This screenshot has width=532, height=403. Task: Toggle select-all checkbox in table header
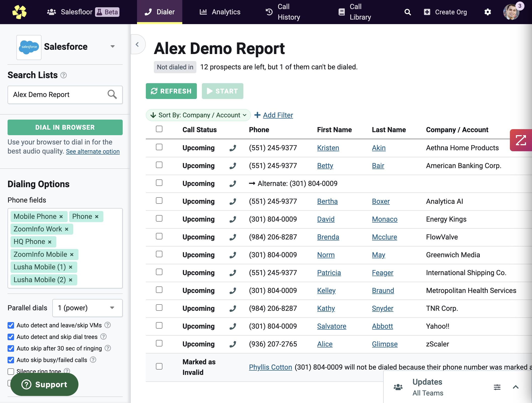(159, 129)
